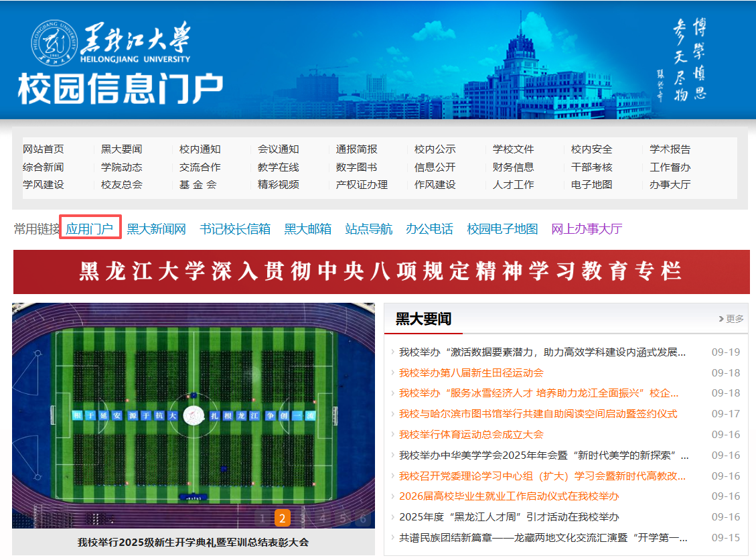The image size is (756, 560).
Task: Read 我校举办第八届新生田径运动会 article
Action: [x=471, y=372]
